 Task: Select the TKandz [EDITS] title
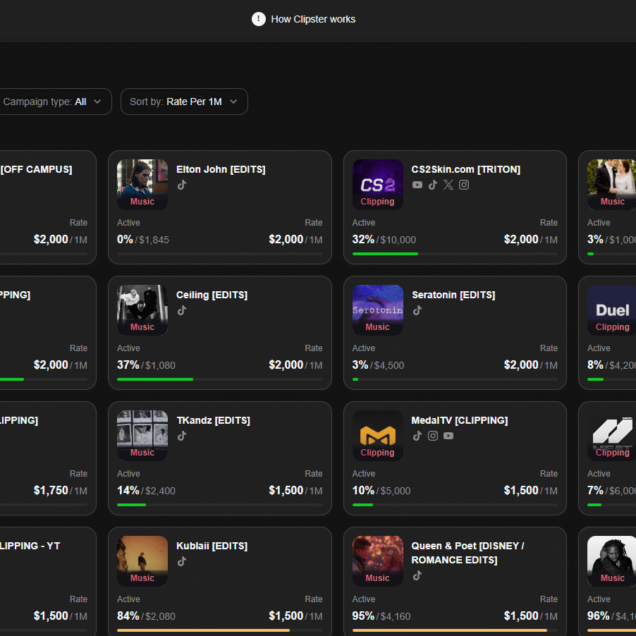pos(213,420)
